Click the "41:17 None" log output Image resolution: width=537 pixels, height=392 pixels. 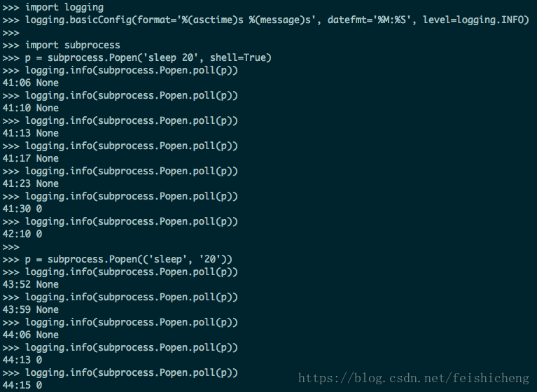(31, 159)
